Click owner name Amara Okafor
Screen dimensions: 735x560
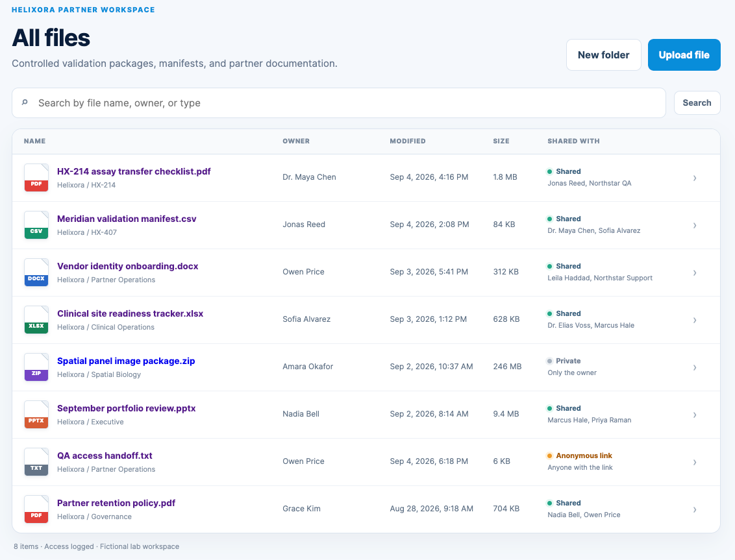308,367
